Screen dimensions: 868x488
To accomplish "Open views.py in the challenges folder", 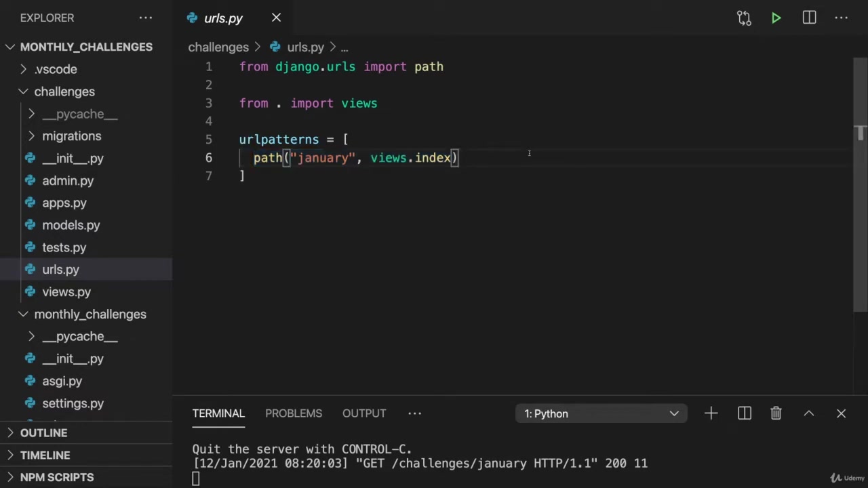I will (x=66, y=292).
